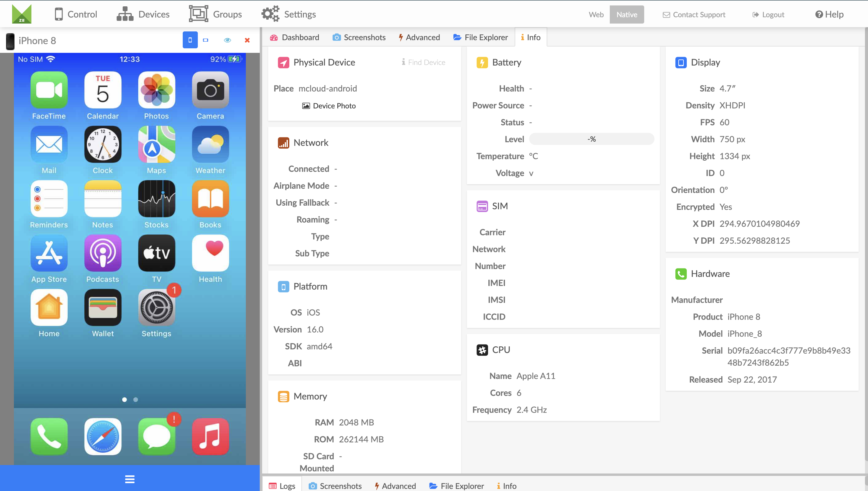The height and width of the screenshot is (491, 868).
Task: Click the Released date 'Sep 22, 2017'
Action: pos(752,379)
